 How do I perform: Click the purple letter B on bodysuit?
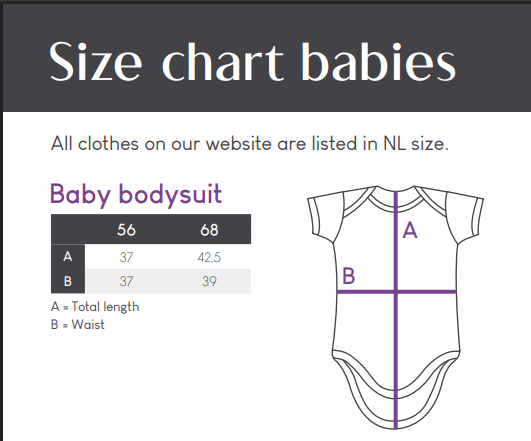[348, 276]
